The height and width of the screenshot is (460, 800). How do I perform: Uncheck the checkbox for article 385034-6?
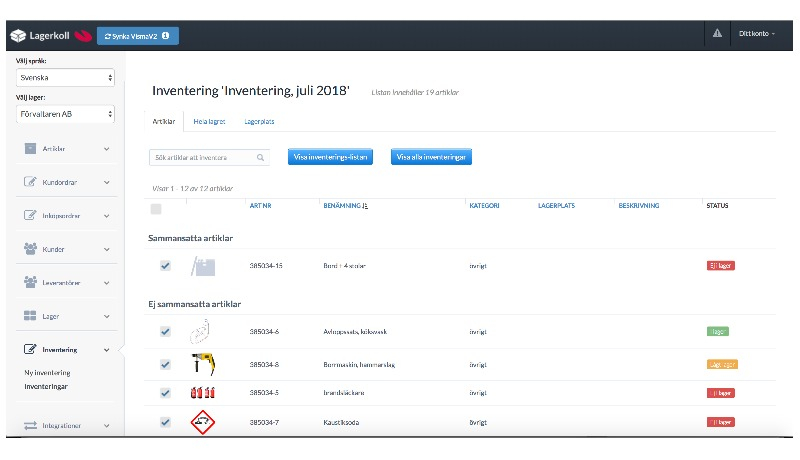[x=165, y=331]
